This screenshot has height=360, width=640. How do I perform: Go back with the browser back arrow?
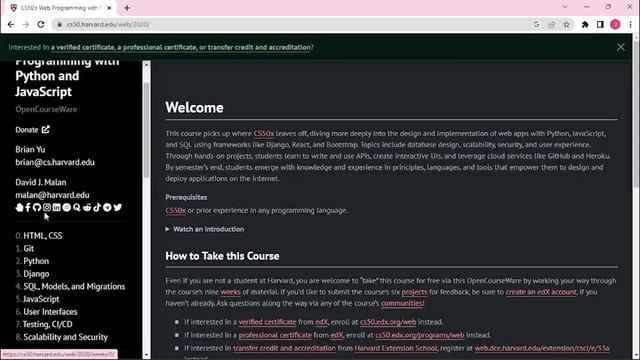click(11, 24)
